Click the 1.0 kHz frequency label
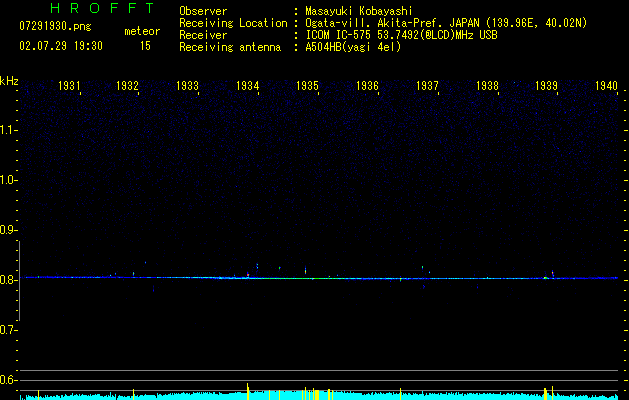629x400 pixels. point(8,180)
